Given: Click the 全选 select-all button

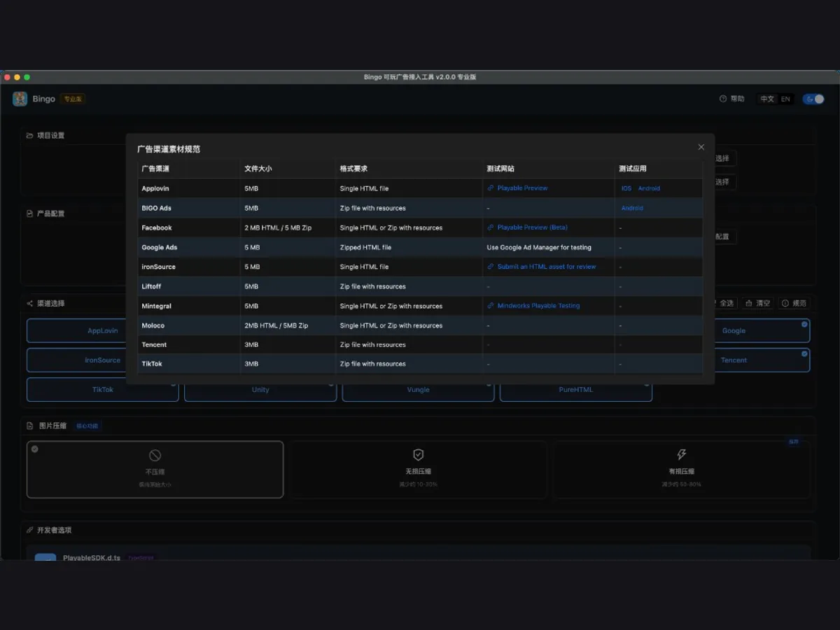Looking at the screenshot, I should [x=725, y=303].
